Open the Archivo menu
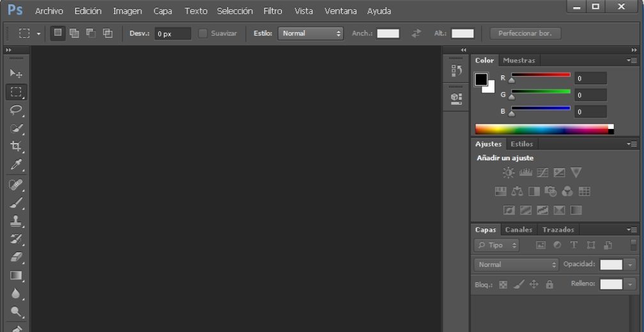644x332 pixels. point(49,11)
